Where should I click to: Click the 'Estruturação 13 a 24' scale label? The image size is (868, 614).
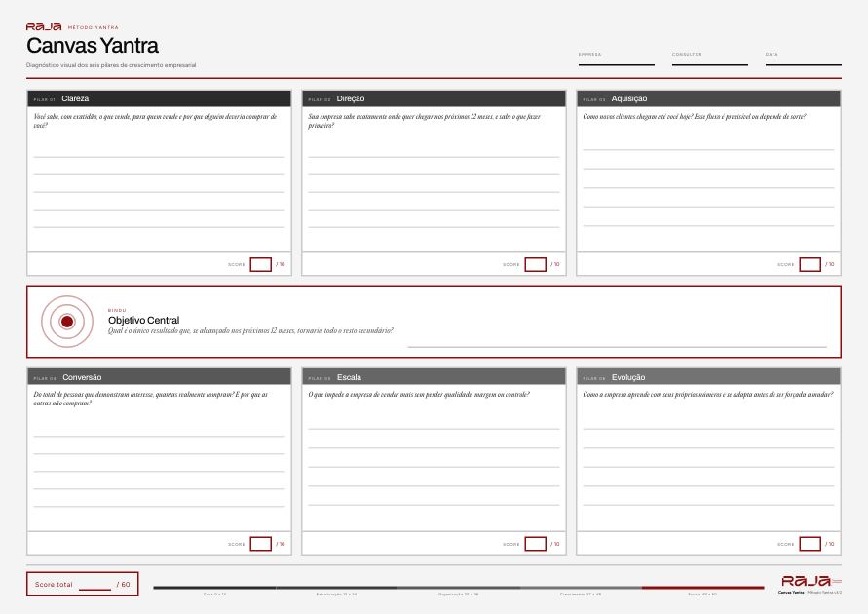[x=336, y=595]
